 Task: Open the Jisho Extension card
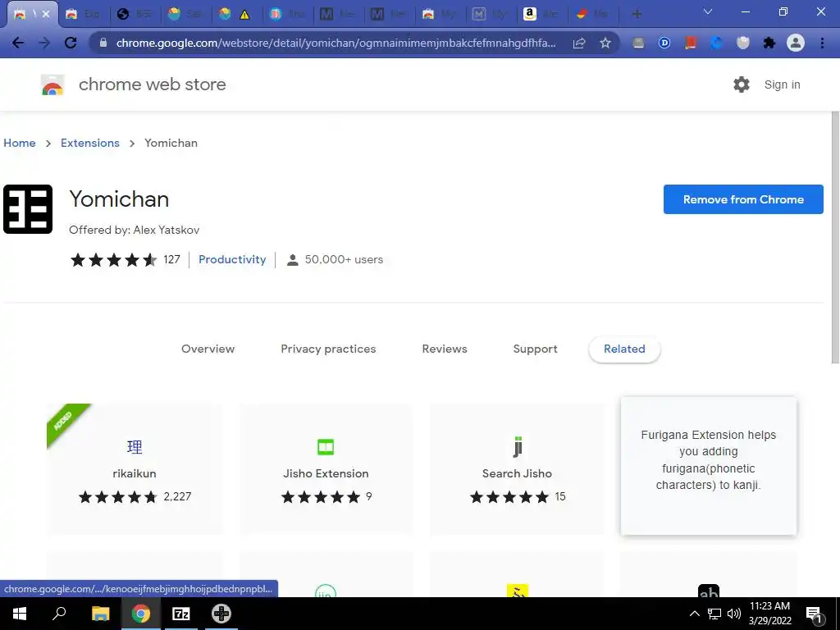[x=326, y=469]
